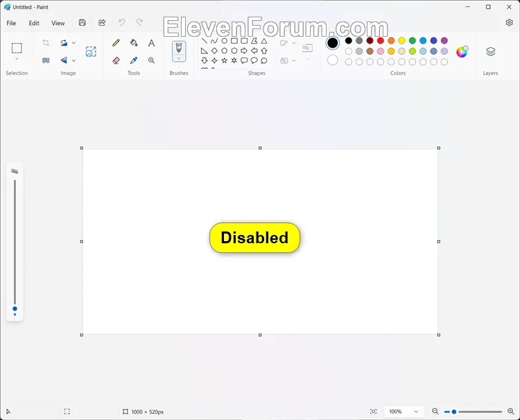Image resolution: width=520 pixels, height=420 pixels.
Task: Open the shape Outline dropdown
Action: coord(288,43)
